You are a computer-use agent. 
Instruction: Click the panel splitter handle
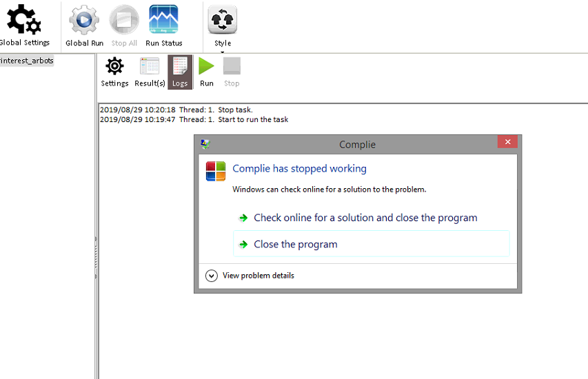pos(96,258)
